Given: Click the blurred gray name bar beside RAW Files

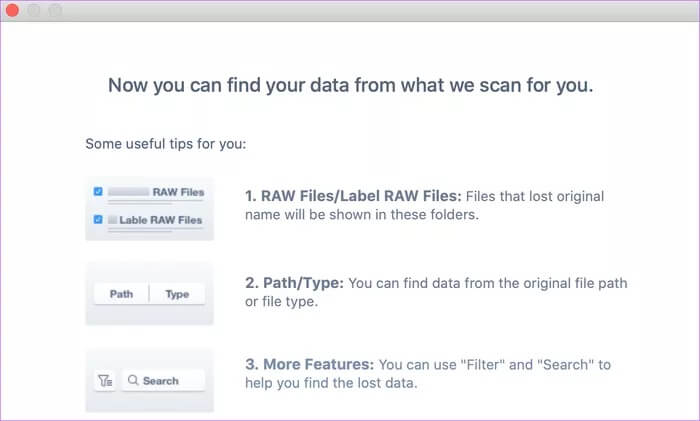Looking at the screenshot, I should tap(129, 192).
